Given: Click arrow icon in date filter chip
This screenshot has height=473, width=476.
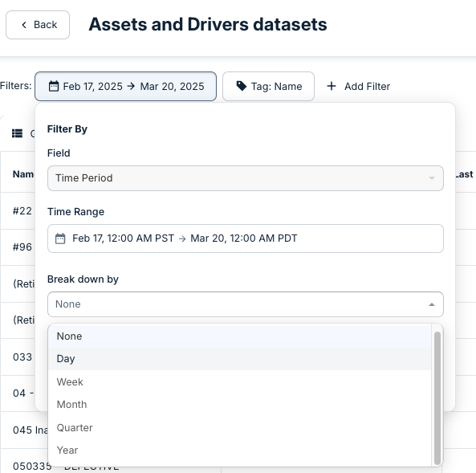Looking at the screenshot, I should pos(131,86).
